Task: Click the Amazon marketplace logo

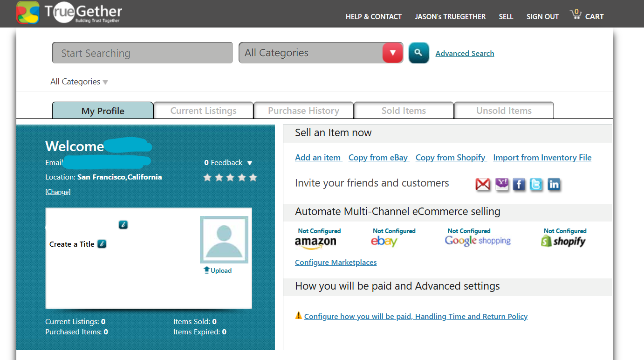Action: coord(315,243)
